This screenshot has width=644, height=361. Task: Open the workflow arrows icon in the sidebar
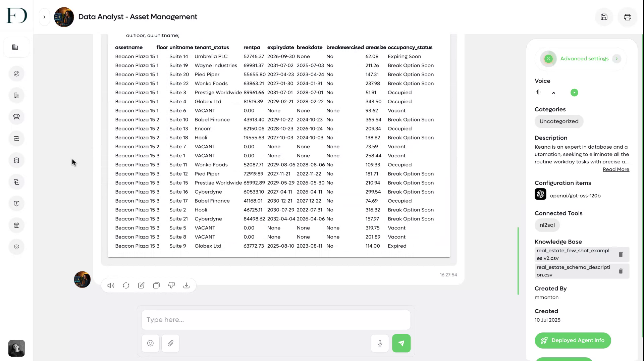tap(16, 139)
